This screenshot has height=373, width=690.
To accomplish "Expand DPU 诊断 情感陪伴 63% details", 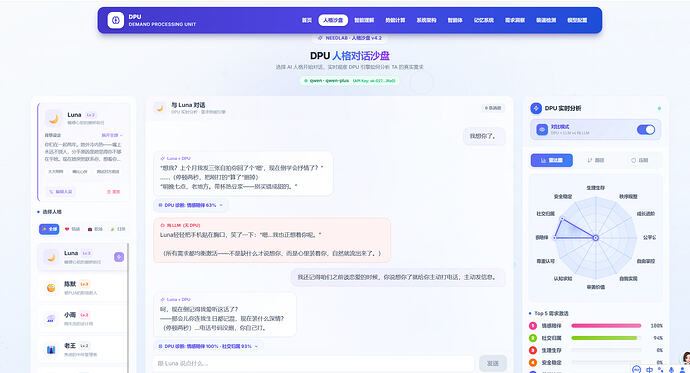I will pos(191,205).
